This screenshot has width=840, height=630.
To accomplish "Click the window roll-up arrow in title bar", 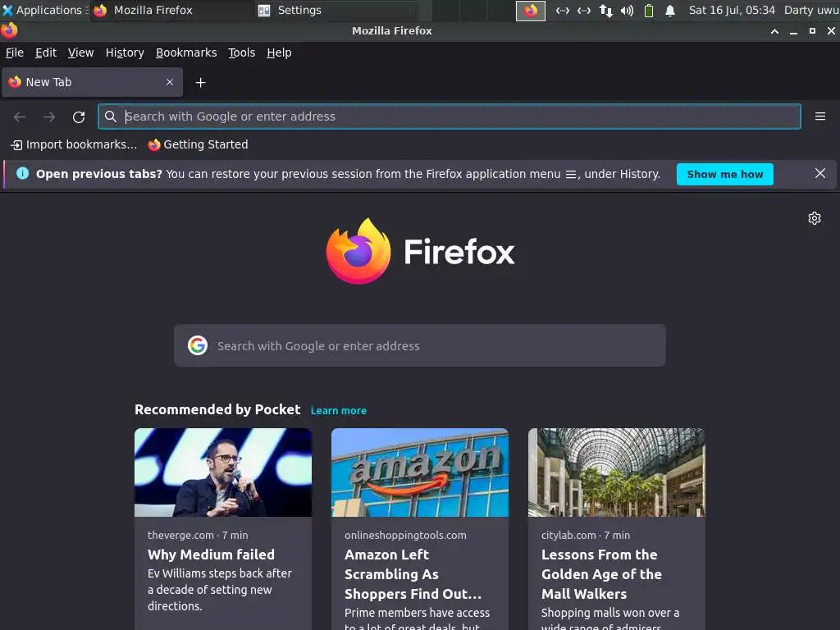I will tap(774, 31).
